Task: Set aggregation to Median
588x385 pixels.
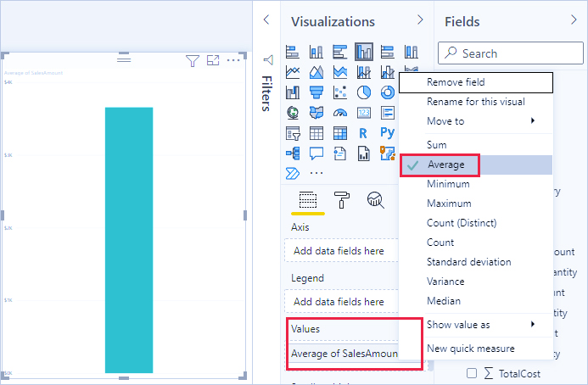Action: pos(476,301)
